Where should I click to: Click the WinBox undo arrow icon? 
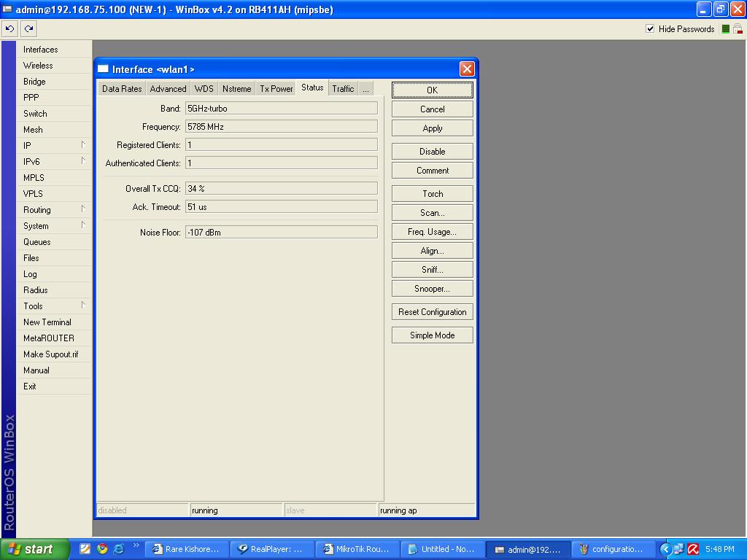10,29
